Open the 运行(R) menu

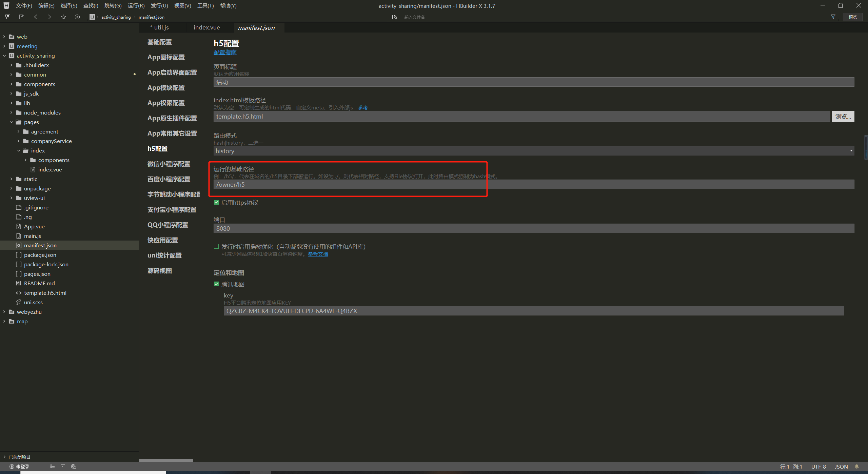tap(136, 6)
